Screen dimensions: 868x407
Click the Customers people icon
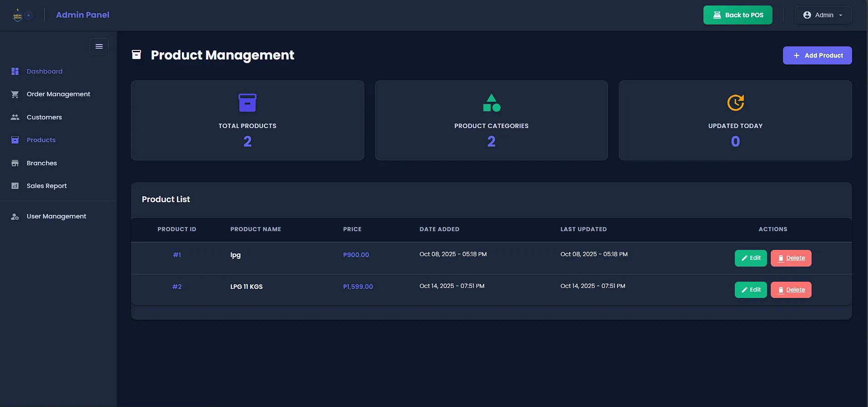point(15,117)
